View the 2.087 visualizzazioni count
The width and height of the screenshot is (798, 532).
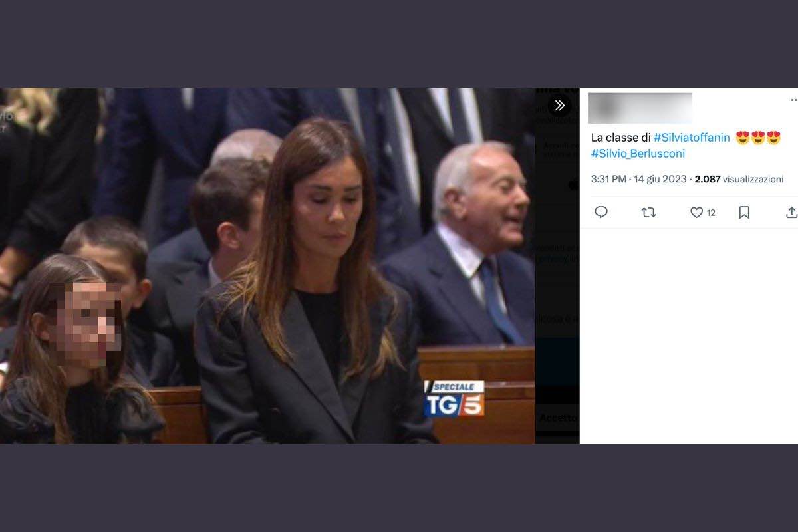[x=739, y=179]
